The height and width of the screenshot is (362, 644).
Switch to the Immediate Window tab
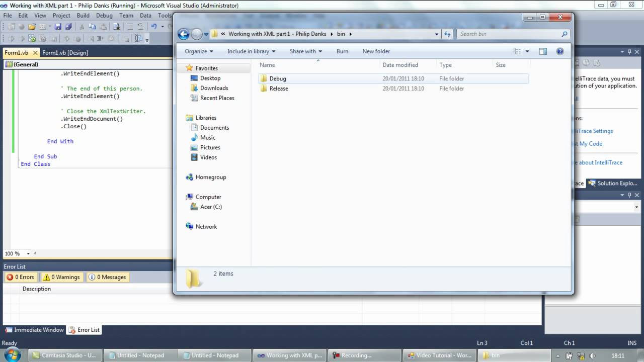[x=35, y=330]
